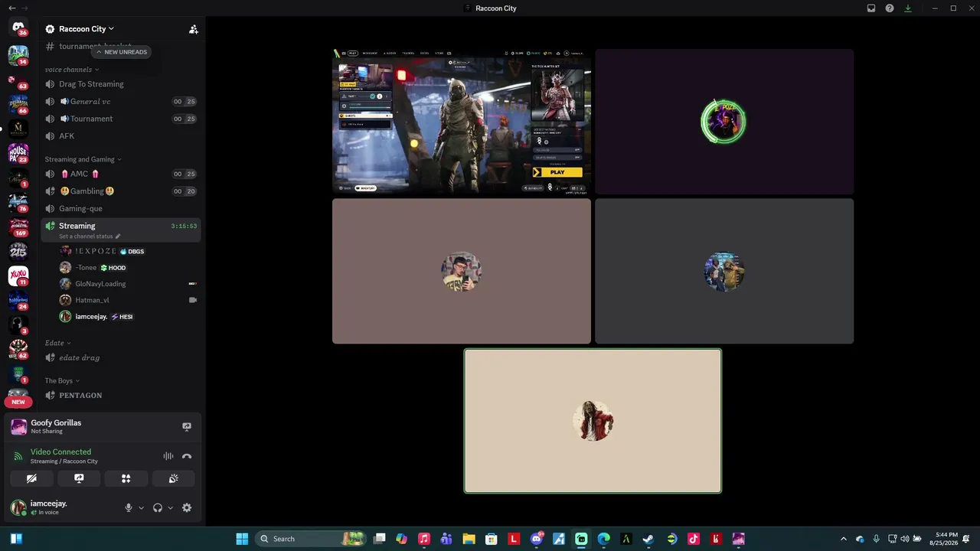The width and height of the screenshot is (980, 551).
Task: Select the game stream video tile
Action: pos(462,122)
